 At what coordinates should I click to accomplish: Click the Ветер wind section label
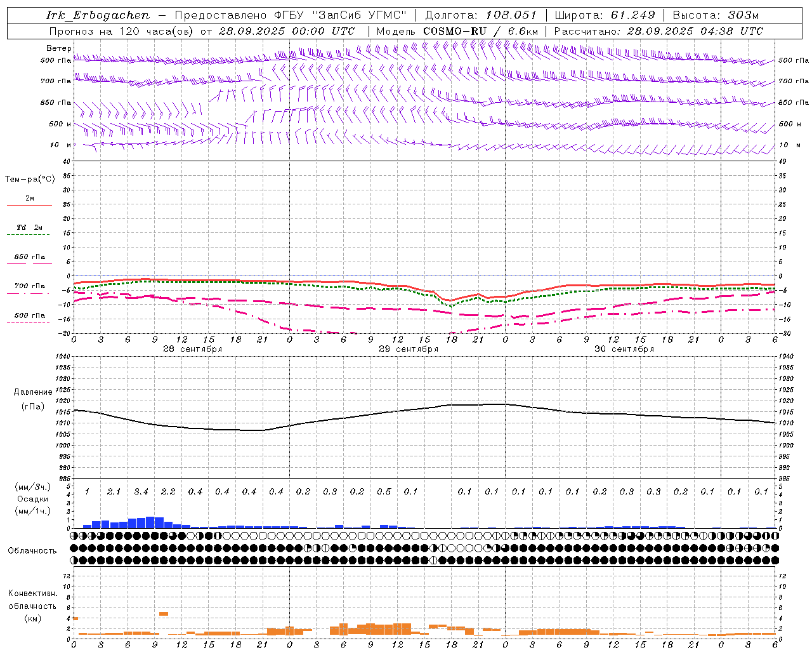[59, 48]
